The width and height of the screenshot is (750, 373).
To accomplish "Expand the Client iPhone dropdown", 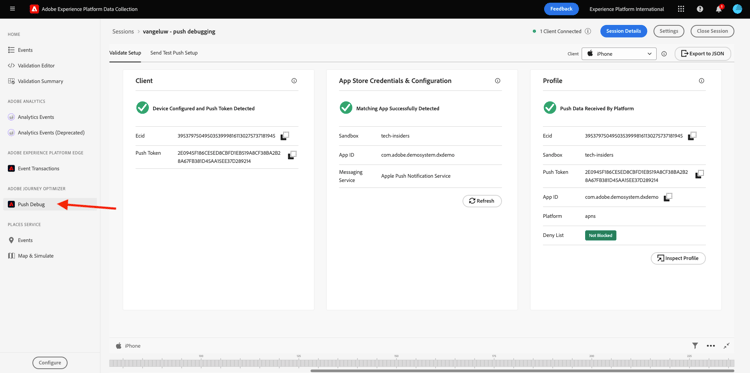I will (x=618, y=54).
